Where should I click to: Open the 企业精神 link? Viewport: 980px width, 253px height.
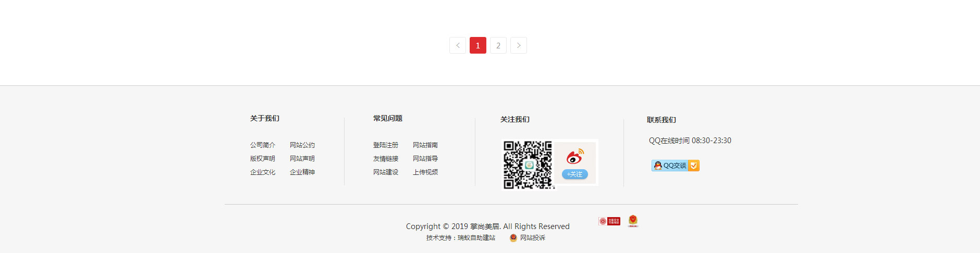coord(302,172)
